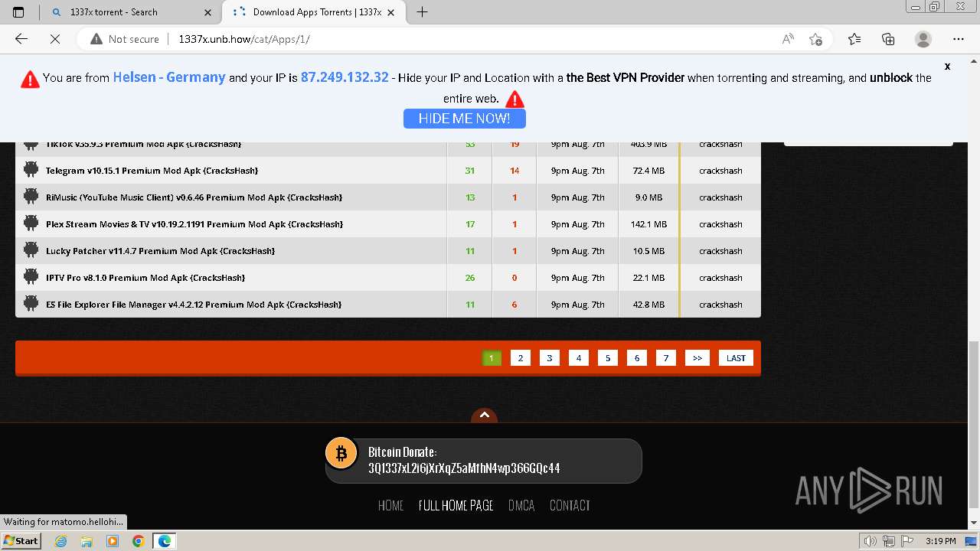Open the Collections icon

[x=888, y=39]
